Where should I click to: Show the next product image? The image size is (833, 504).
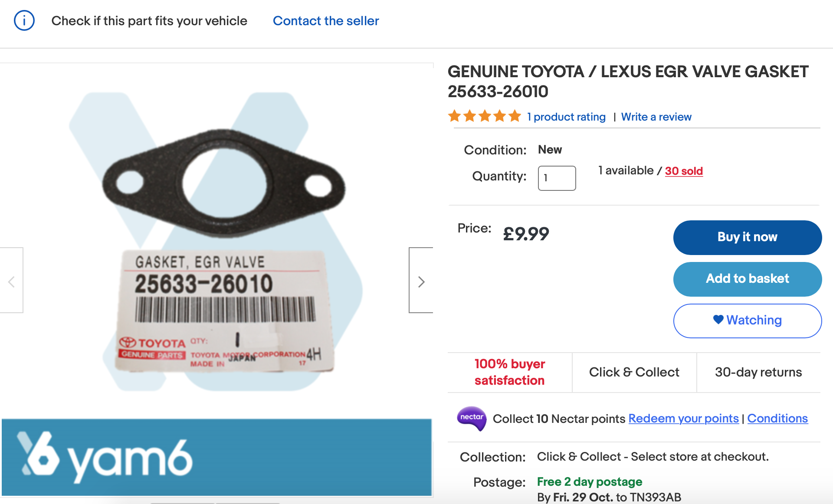coord(421,281)
